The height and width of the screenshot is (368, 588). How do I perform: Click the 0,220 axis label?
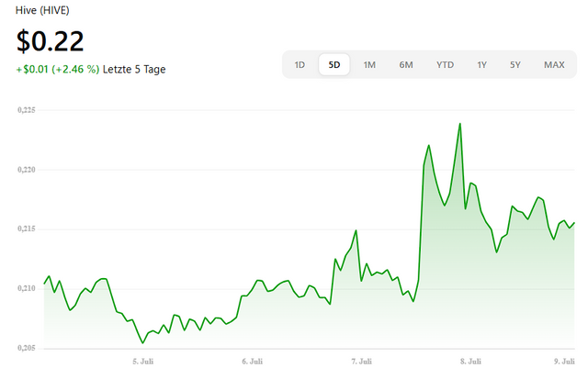tap(27, 170)
